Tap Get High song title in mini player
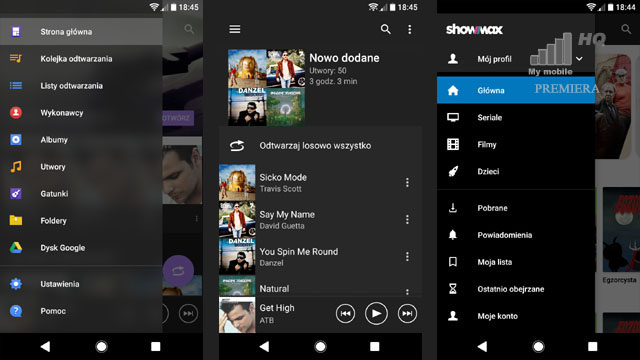This screenshot has height=360, width=640. click(x=277, y=308)
